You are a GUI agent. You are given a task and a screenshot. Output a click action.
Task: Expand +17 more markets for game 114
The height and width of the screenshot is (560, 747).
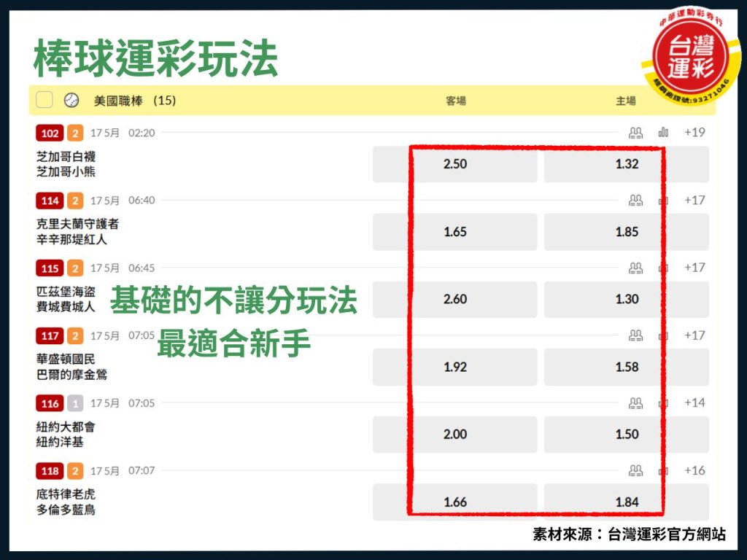coord(694,200)
